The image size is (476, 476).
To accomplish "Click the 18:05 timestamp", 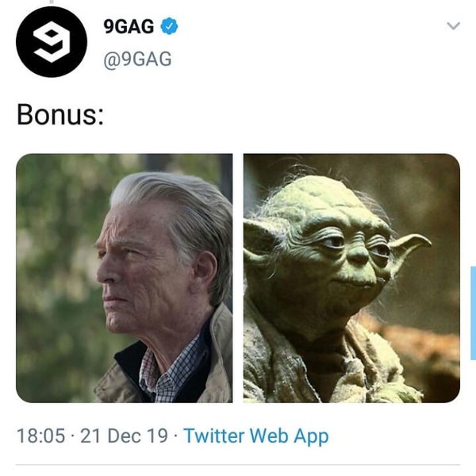I will pyautogui.click(x=40, y=436).
